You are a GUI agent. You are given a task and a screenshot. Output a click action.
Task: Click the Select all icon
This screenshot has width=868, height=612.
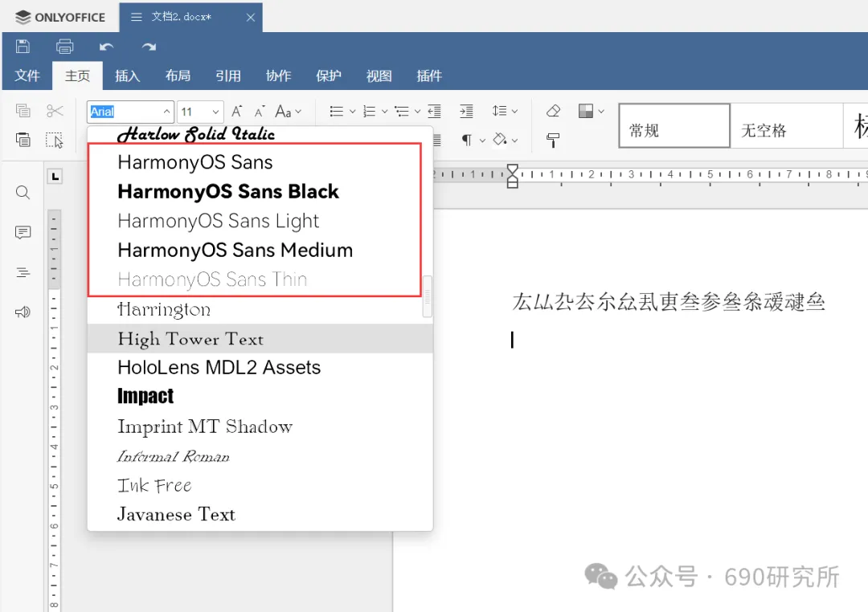pyautogui.click(x=55, y=140)
